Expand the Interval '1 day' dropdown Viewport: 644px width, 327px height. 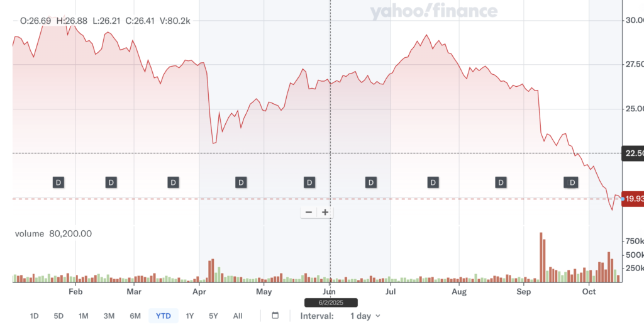tap(365, 316)
